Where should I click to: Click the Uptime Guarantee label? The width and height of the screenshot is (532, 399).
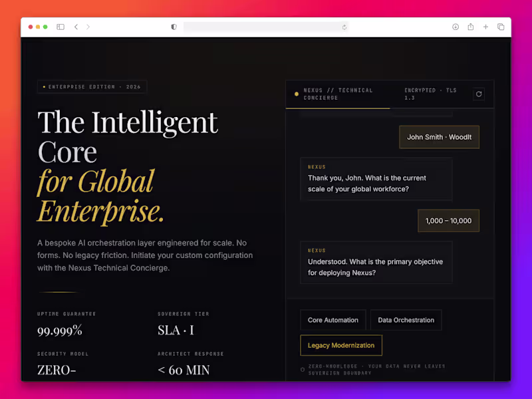[x=66, y=314]
